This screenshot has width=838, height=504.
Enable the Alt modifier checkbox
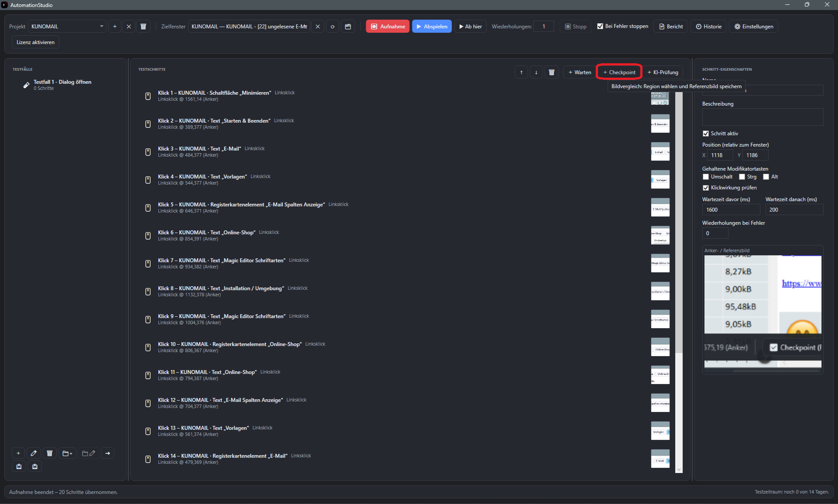(x=766, y=177)
